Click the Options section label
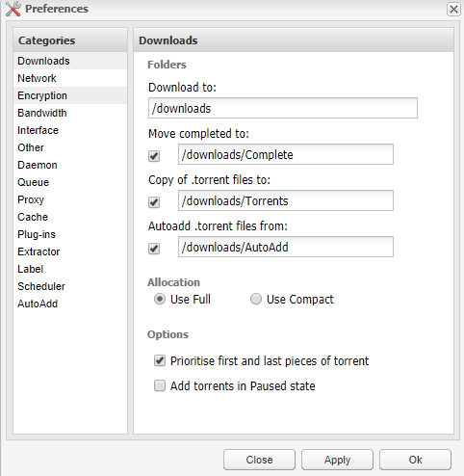Image resolution: width=464 pixels, height=476 pixels. point(168,334)
